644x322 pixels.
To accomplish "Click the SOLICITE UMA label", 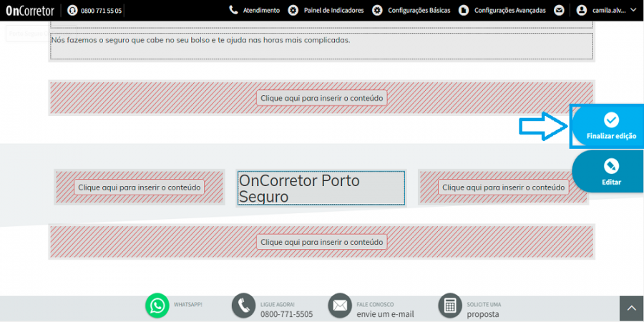I will point(484,305).
